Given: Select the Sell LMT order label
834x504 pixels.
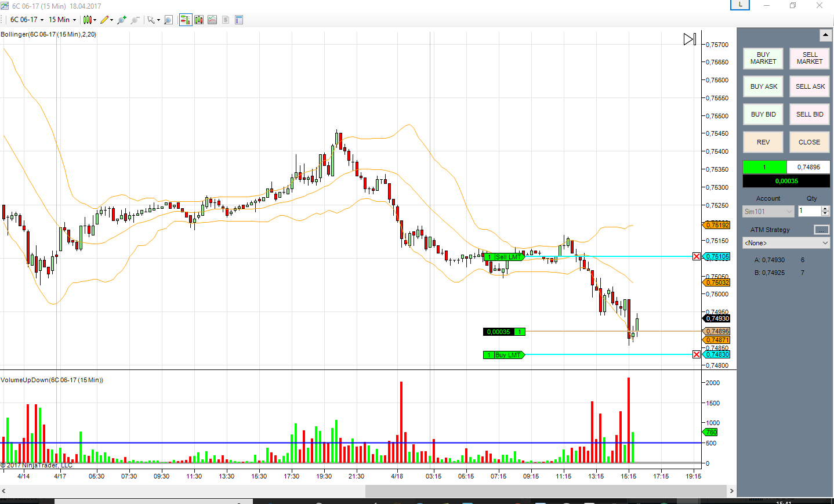Looking at the screenshot, I should pyautogui.click(x=504, y=257).
